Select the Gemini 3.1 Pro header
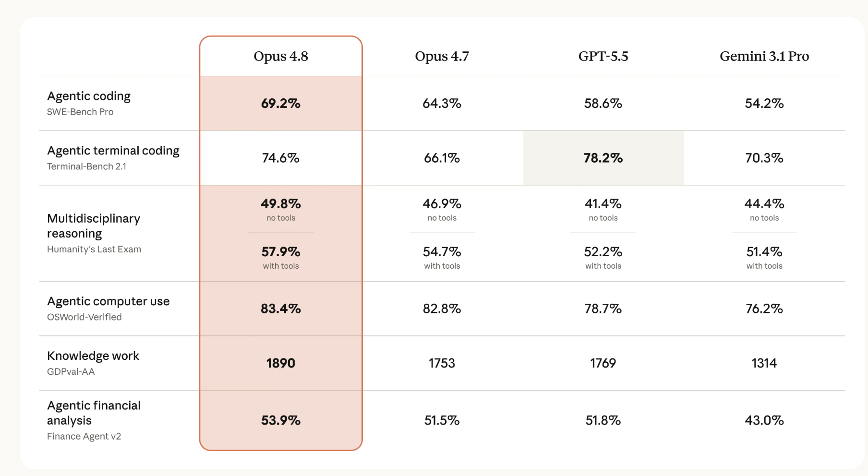The width and height of the screenshot is (868, 476). 764,56
